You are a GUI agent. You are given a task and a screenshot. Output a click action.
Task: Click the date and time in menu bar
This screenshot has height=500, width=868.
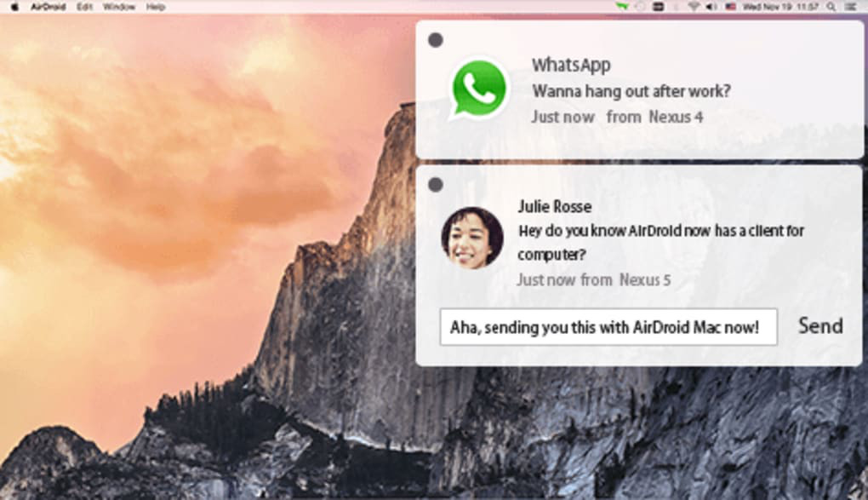point(780,7)
